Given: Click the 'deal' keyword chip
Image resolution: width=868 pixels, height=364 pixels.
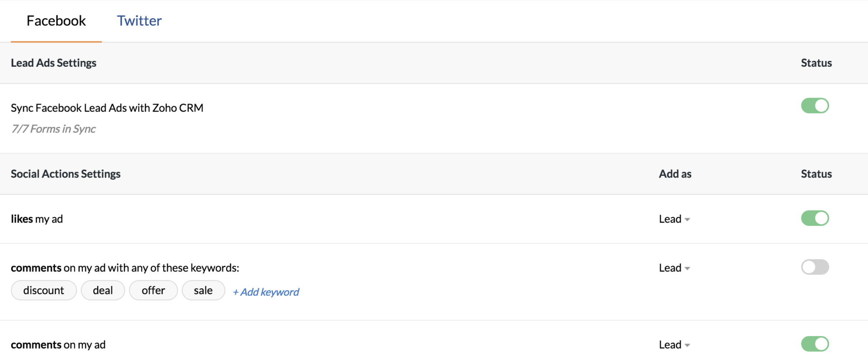Looking at the screenshot, I should click(x=103, y=290).
